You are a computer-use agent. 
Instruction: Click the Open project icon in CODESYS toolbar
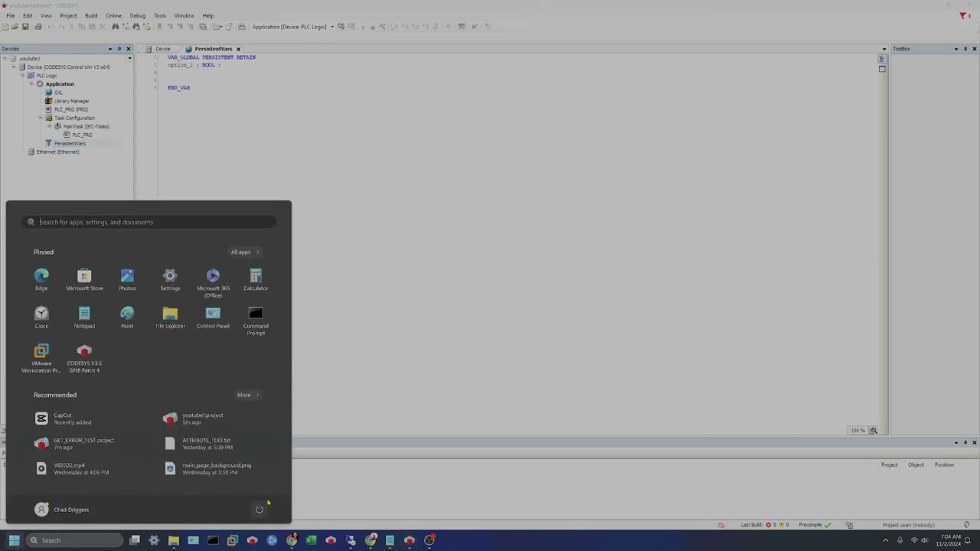[15, 27]
